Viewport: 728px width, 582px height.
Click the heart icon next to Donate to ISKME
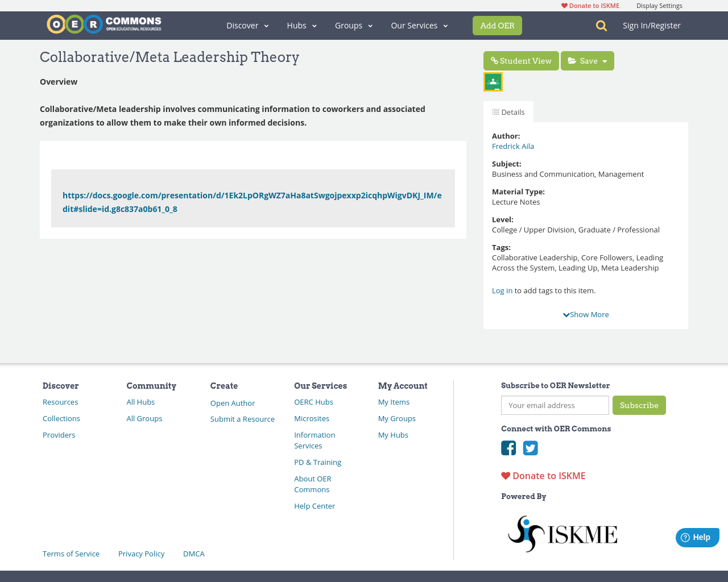click(504, 475)
